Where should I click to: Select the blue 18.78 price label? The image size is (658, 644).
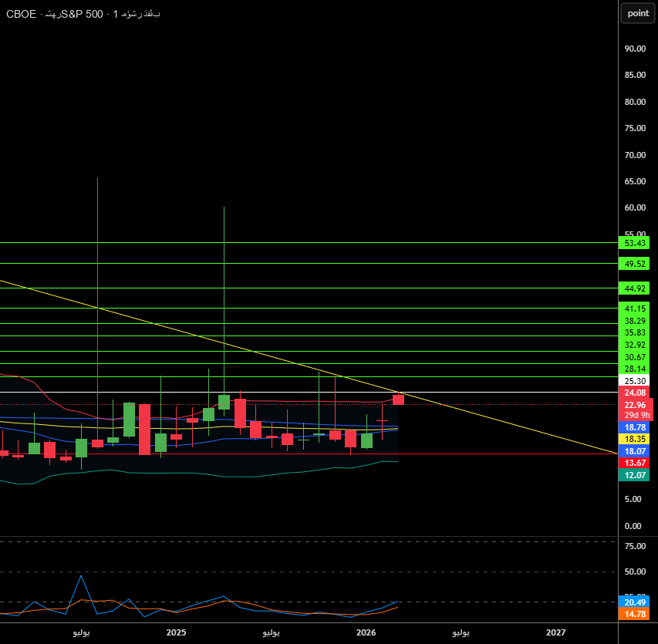pos(635,427)
